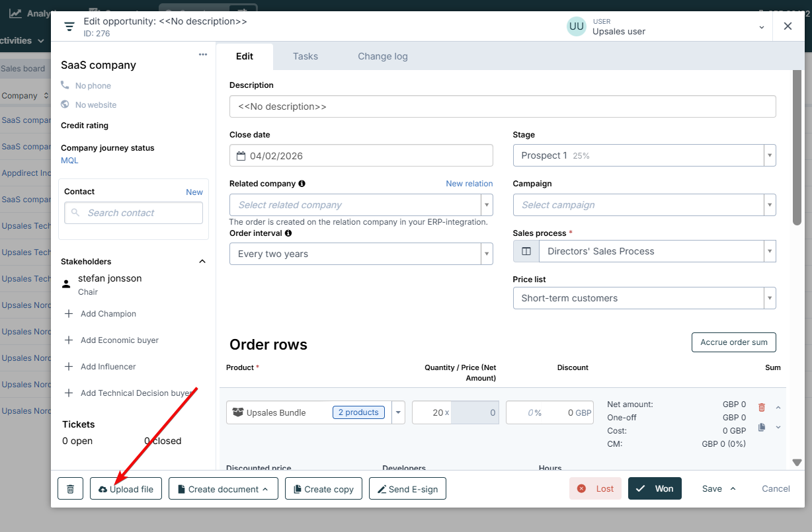The width and height of the screenshot is (812, 532).
Task: Click the UU user avatar
Action: click(x=577, y=26)
